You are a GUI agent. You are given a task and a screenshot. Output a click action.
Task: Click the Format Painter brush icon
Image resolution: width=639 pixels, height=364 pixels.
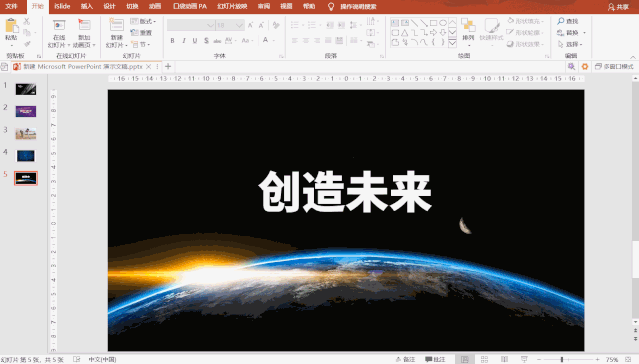point(27,44)
